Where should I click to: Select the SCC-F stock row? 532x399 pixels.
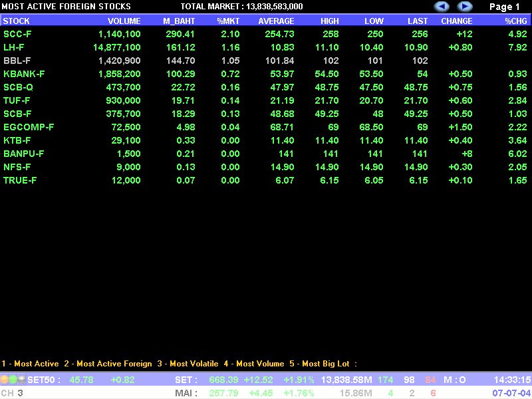[x=266, y=34]
